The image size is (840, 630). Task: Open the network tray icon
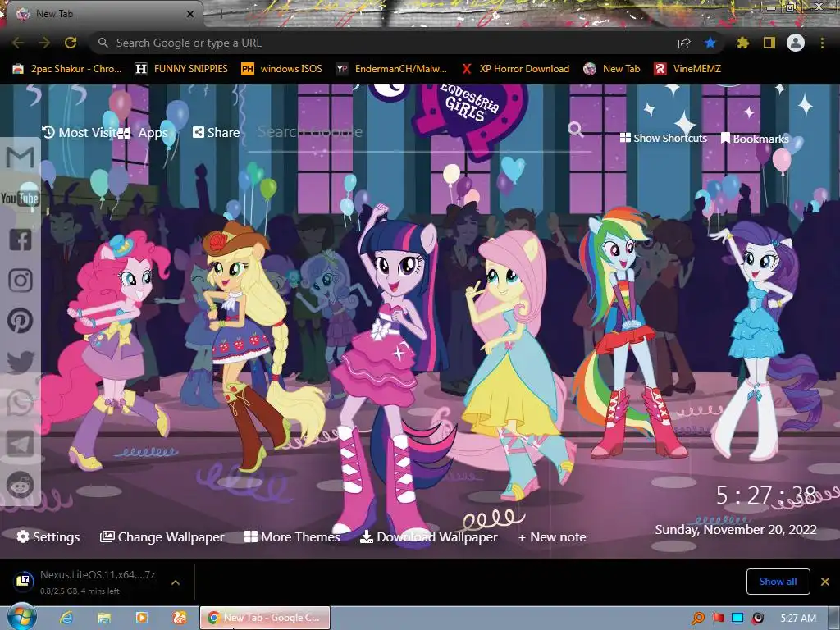(737, 619)
